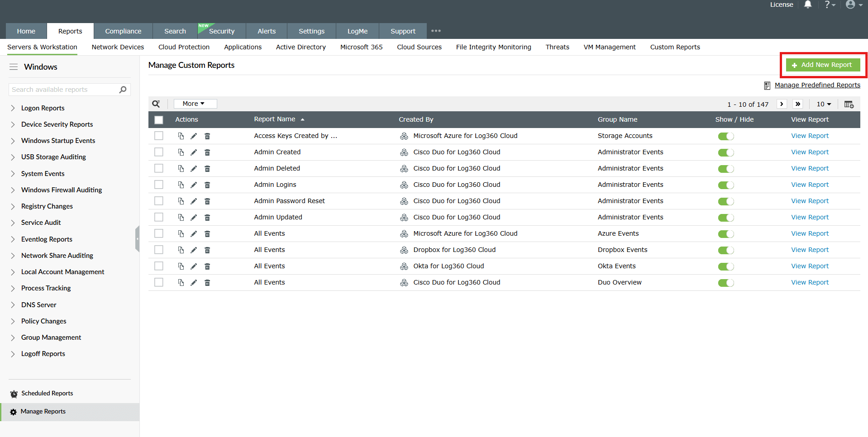The image size is (868, 437).
Task: Delete the Admin Created report
Action: click(x=207, y=152)
